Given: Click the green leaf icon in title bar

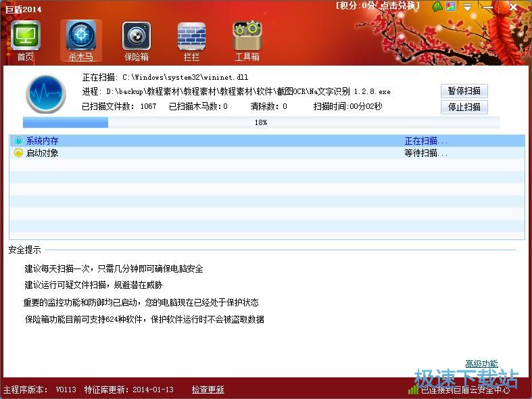Looking at the screenshot, I should [x=437, y=7].
